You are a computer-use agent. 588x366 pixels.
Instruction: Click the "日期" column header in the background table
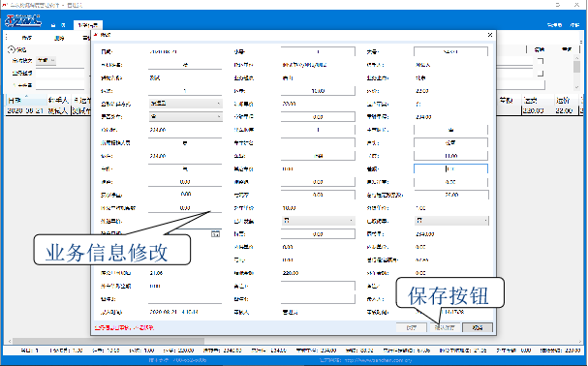(26, 100)
